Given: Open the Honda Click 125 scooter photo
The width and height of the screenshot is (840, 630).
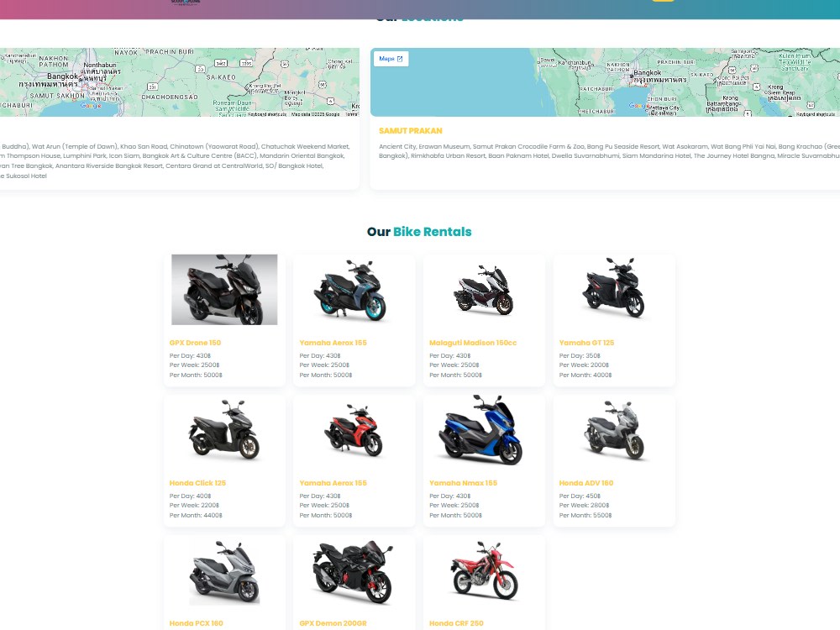Looking at the screenshot, I should pos(224,429).
